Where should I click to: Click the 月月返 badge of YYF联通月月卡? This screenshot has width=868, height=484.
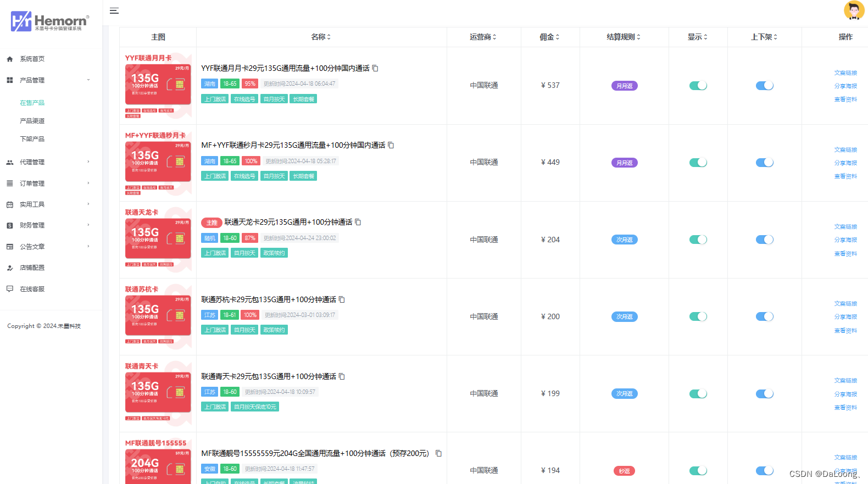[x=625, y=86]
